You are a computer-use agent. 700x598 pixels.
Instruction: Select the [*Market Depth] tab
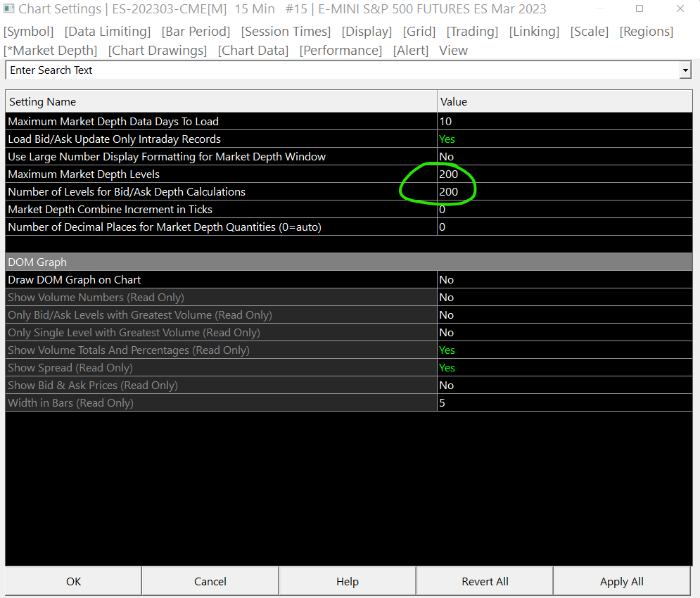coord(50,51)
